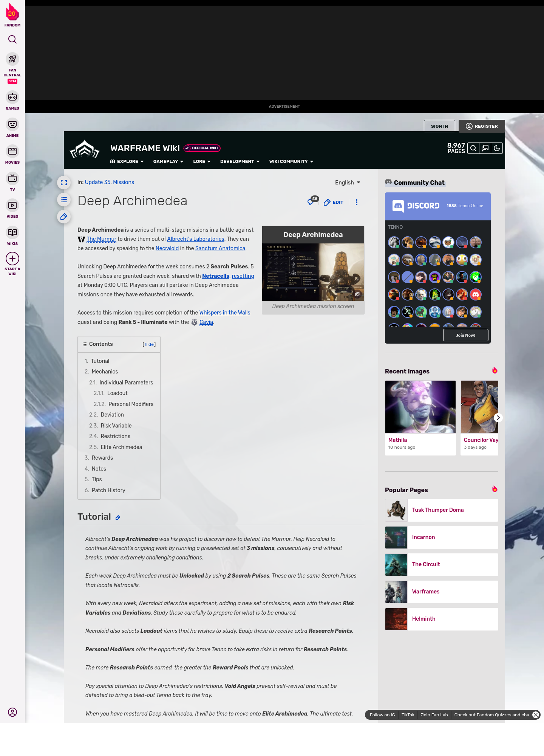Open Deep Archimedea mission screen image

tap(313, 272)
